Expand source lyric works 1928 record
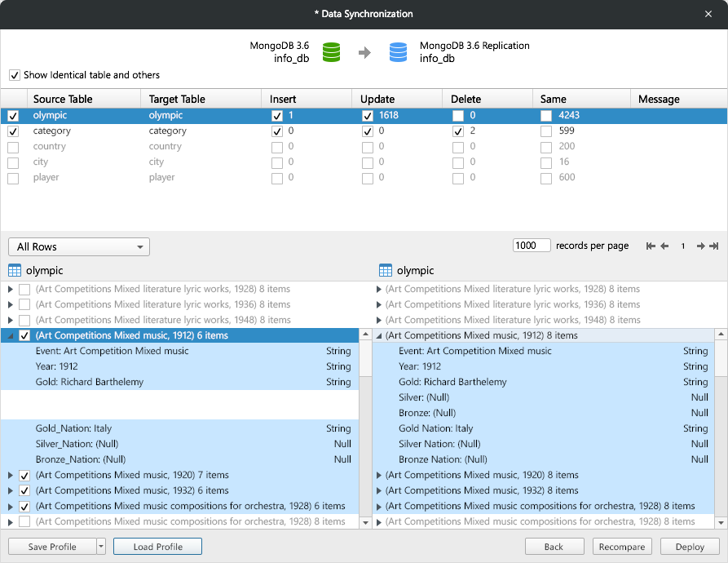Image resolution: width=728 pixels, height=563 pixels. [x=11, y=289]
